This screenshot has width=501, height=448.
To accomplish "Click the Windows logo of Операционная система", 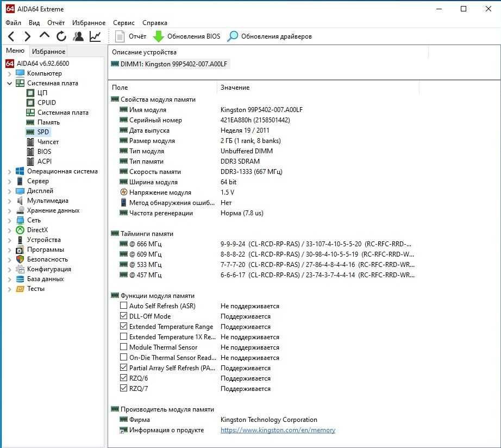I will [x=20, y=171].
